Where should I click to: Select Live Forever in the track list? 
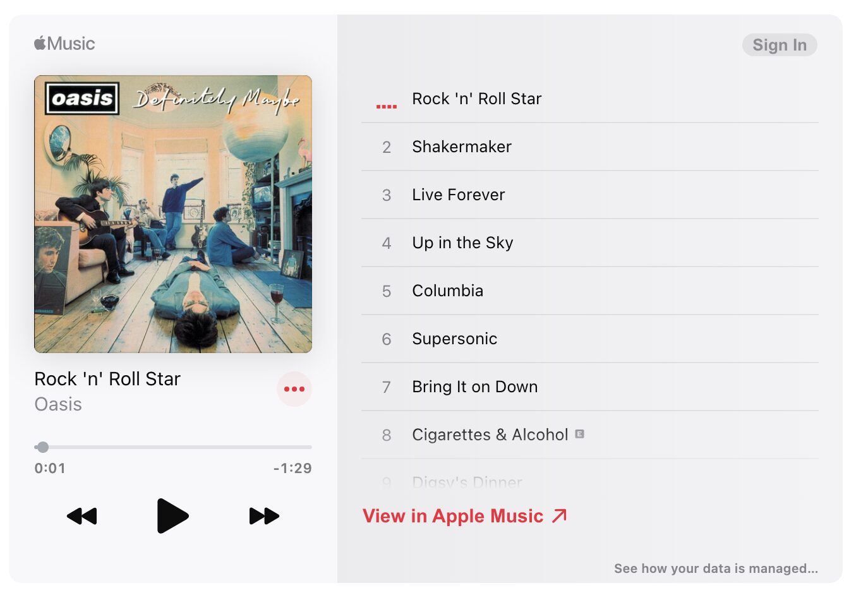click(x=590, y=195)
